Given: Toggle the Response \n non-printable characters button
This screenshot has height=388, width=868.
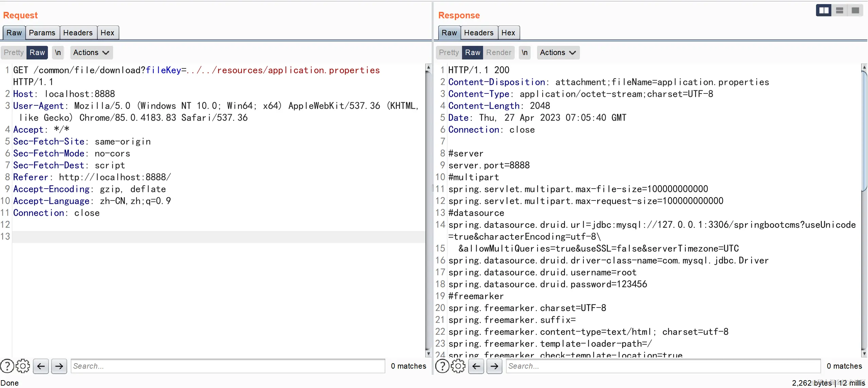Looking at the screenshot, I should click(x=525, y=53).
